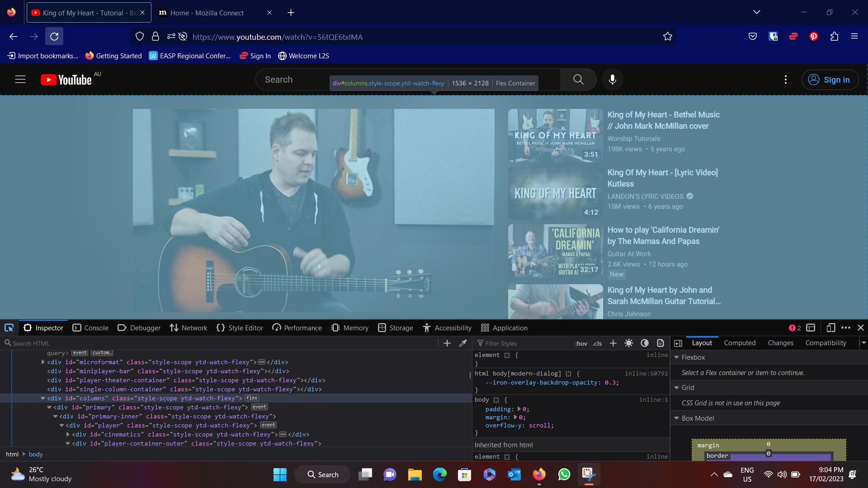Start YouTube voice search with the microphone
868x488 pixels.
[x=613, y=80]
